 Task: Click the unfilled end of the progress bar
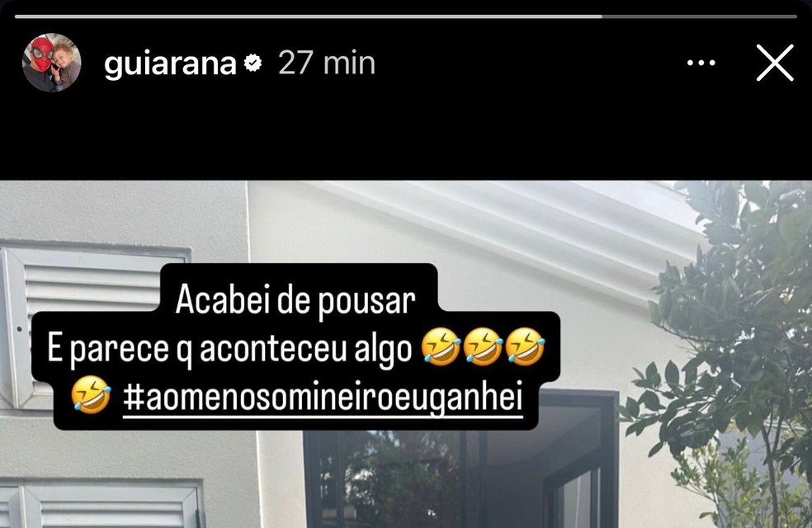click(x=700, y=16)
